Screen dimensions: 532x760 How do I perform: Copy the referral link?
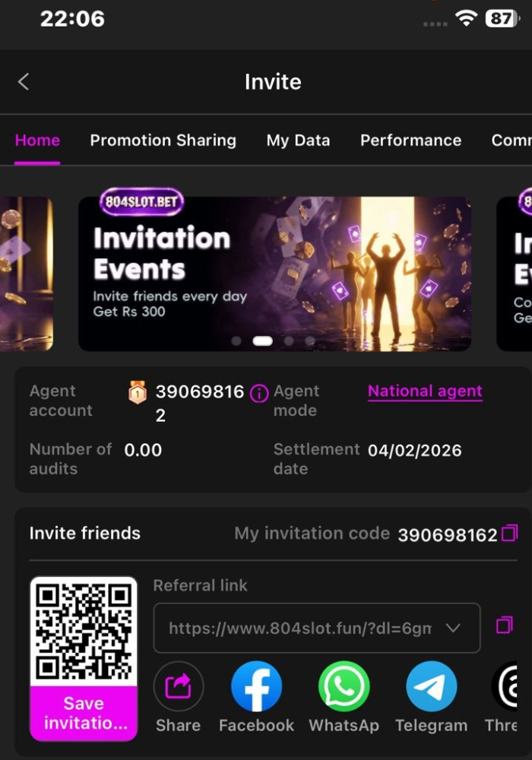pyautogui.click(x=505, y=625)
